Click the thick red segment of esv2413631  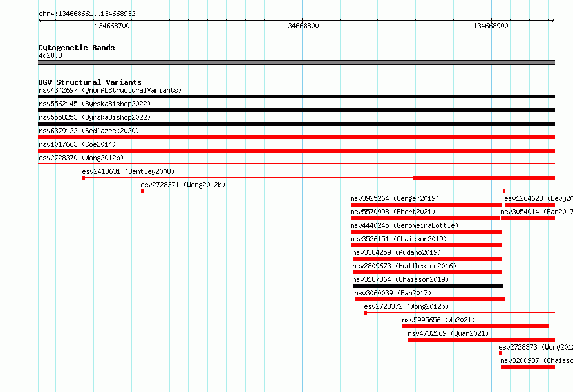click(x=484, y=178)
